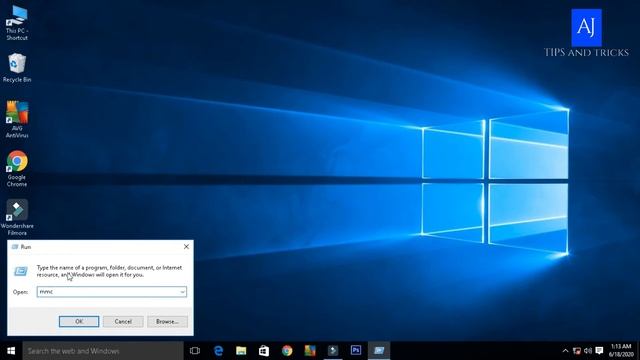Switch to Filmora in the taskbar
The image size is (640, 360).
coord(333,351)
